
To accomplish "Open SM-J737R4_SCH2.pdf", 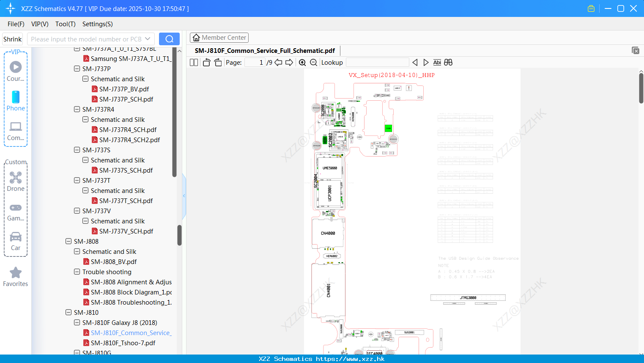I will (129, 140).
